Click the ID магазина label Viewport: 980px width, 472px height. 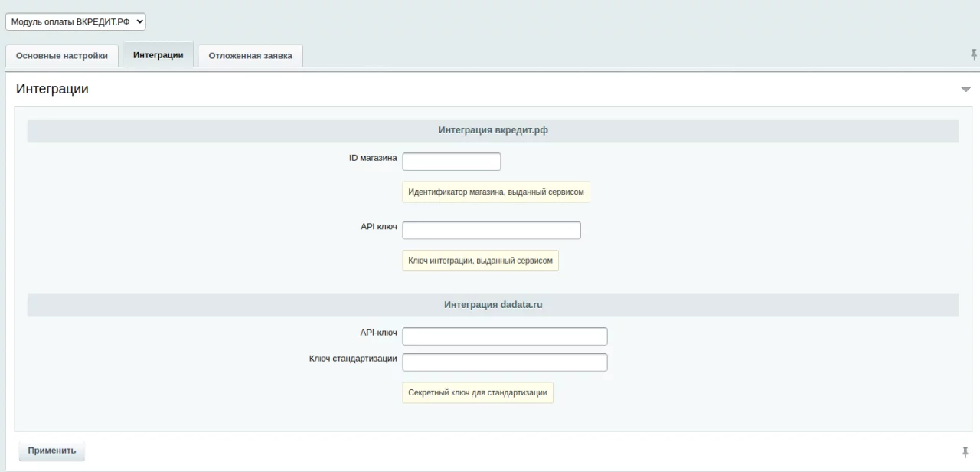pos(373,158)
